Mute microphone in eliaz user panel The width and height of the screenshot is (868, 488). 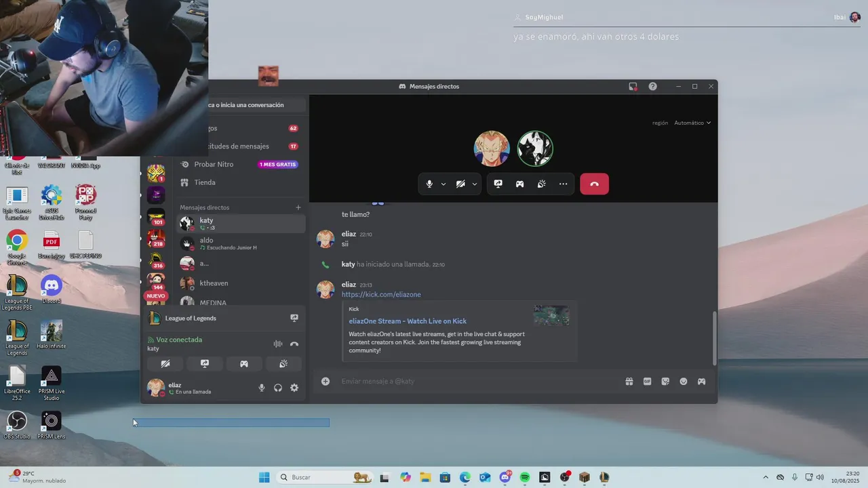pos(262,388)
